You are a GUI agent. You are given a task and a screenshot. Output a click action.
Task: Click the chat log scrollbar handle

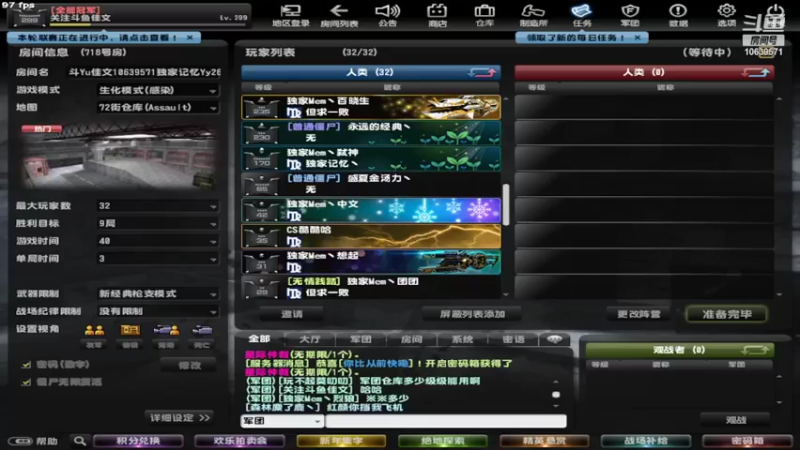[556, 394]
